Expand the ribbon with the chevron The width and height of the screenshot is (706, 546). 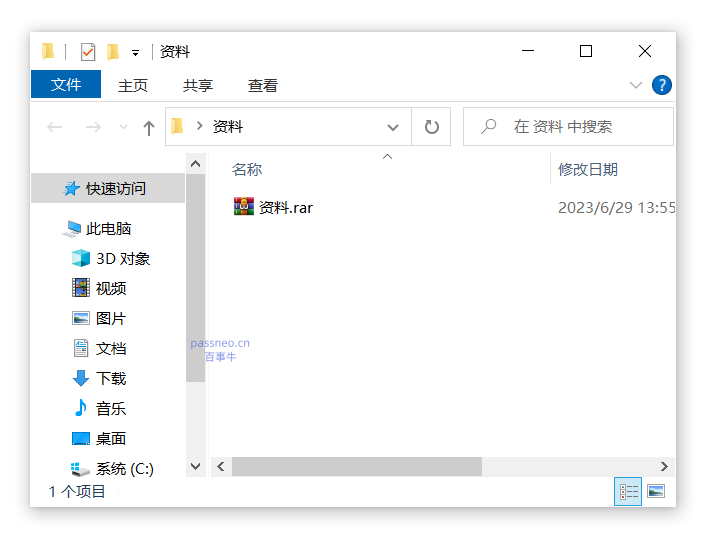[x=636, y=85]
